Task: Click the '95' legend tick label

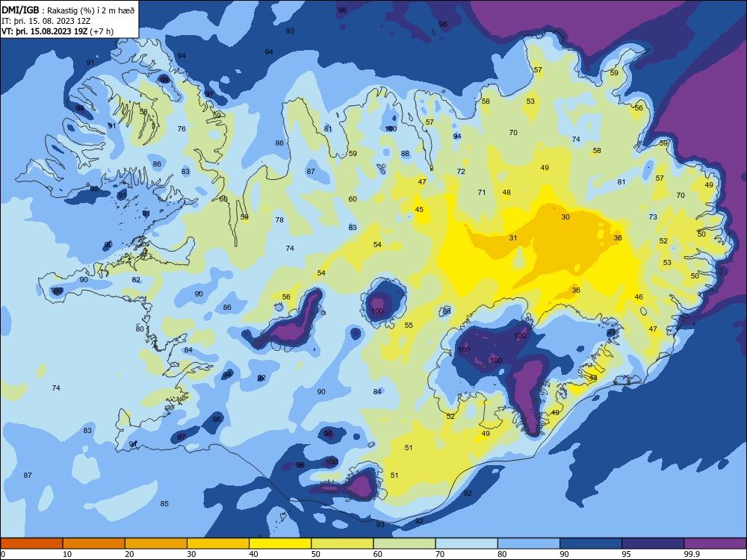Action: (x=626, y=554)
